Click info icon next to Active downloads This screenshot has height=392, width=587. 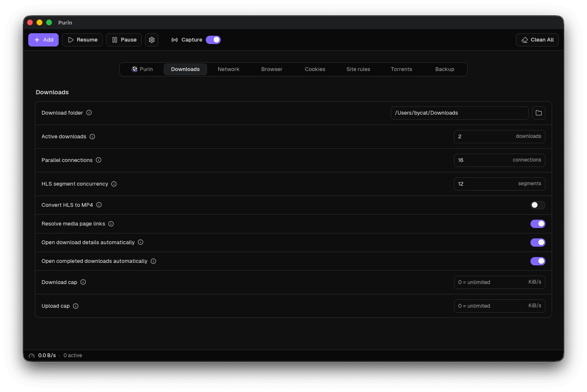click(x=92, y=137)
